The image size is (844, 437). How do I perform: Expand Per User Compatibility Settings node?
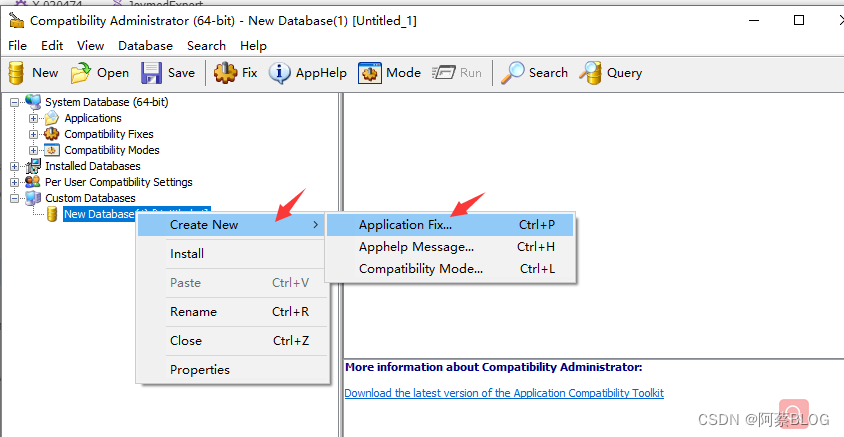15,182
